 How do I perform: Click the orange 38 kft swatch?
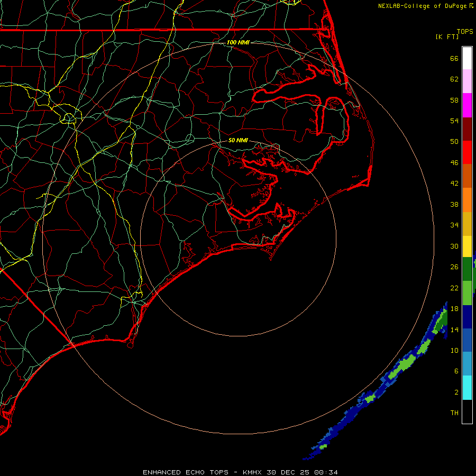(467, 200)
